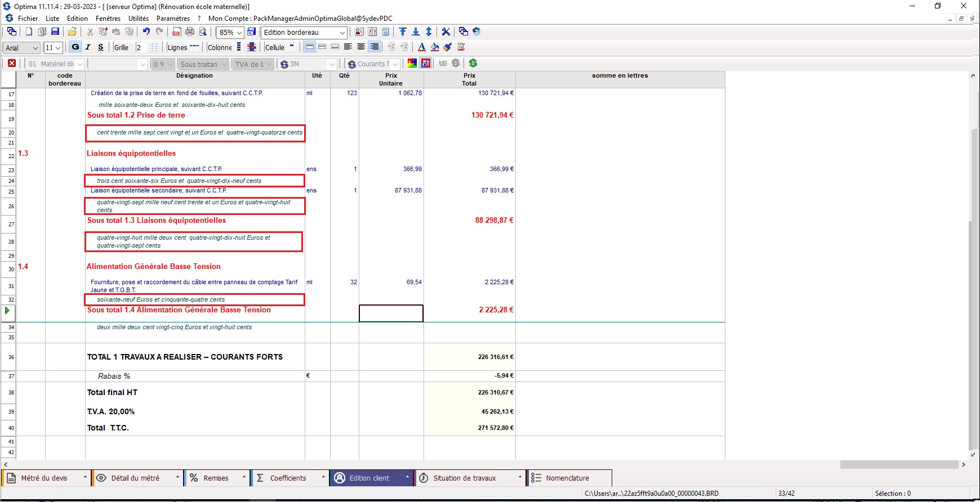
Task: Toggle bottom vertical alignment
Action: (x=335, y=47)
